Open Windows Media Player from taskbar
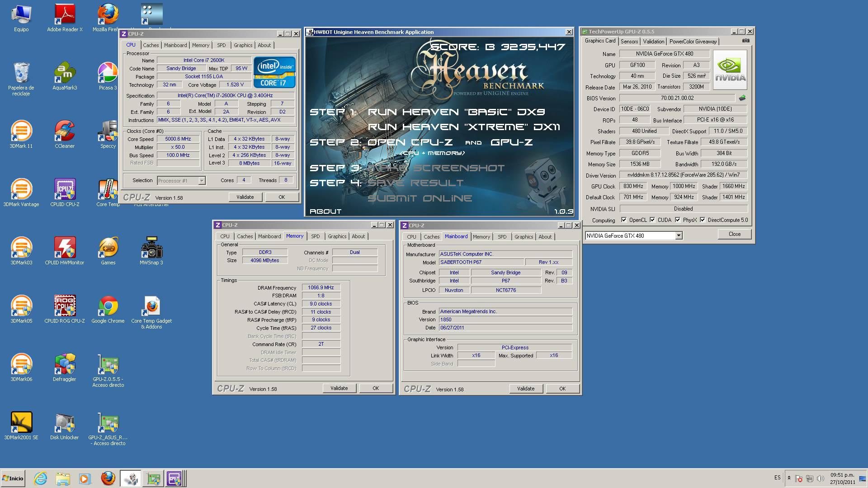868x488 pixels. [85, 479]
